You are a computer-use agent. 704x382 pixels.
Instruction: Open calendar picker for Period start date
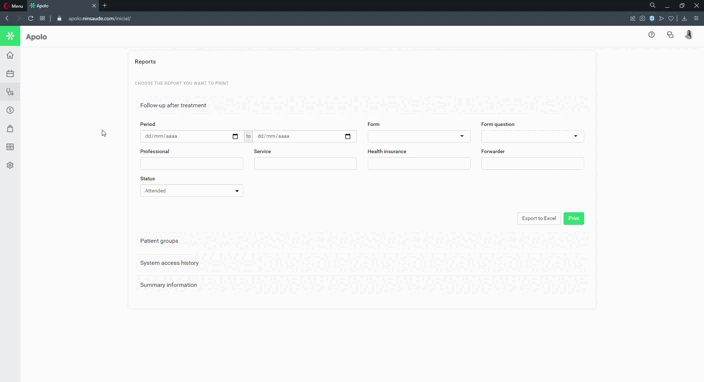[235, 136]
